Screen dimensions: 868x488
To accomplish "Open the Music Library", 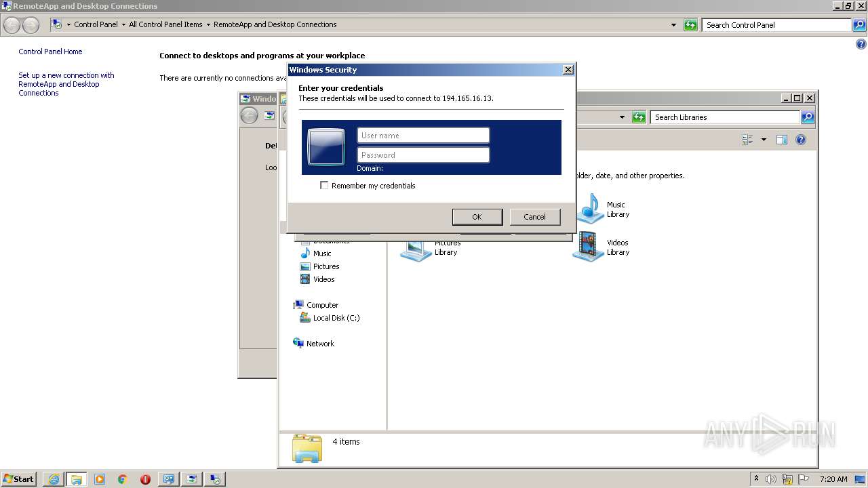I will (604, 209).
